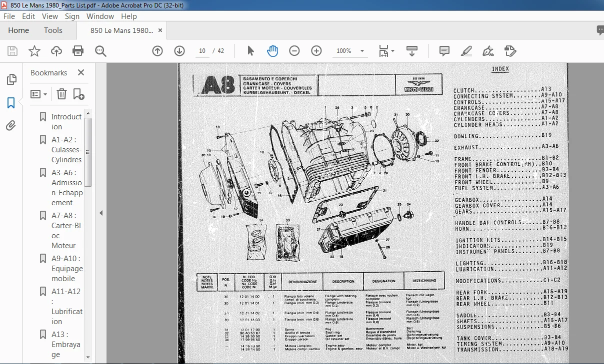The image size is (604, 364).
Task: Close the Bookmarks panel
Action: (x=81, y=72)
